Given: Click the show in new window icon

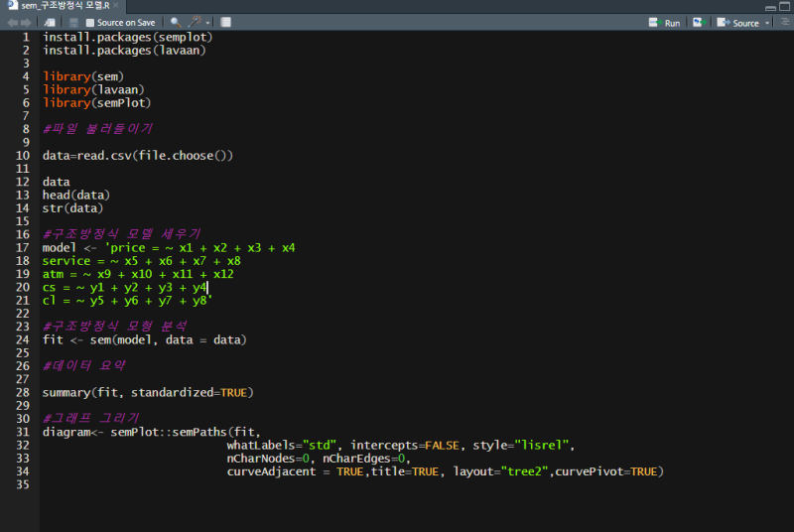Looking at the screenshot, I should click(x=50, y=22).
